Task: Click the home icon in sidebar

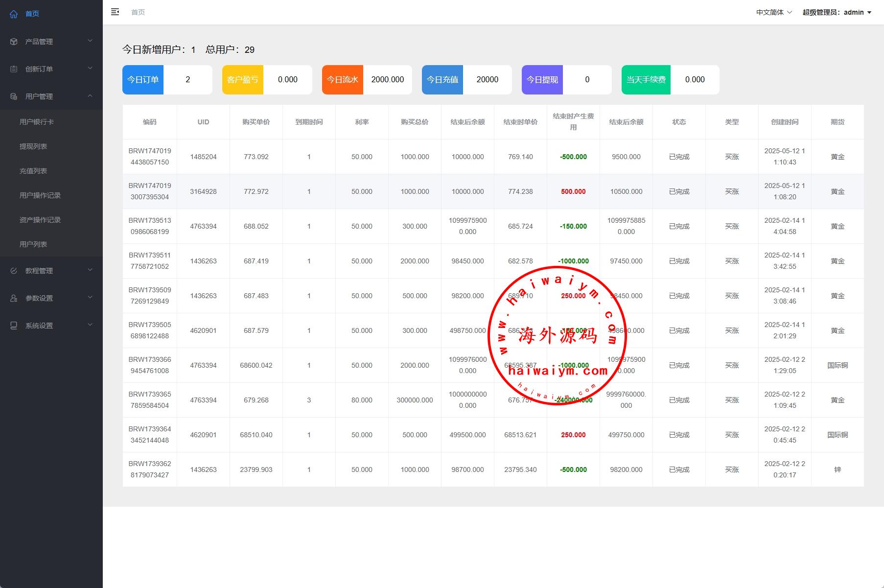Action: (x=14, y=14)
